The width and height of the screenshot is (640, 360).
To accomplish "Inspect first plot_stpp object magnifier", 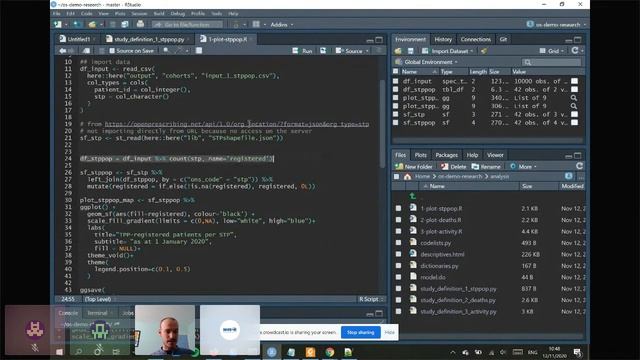I will (574, 98).
